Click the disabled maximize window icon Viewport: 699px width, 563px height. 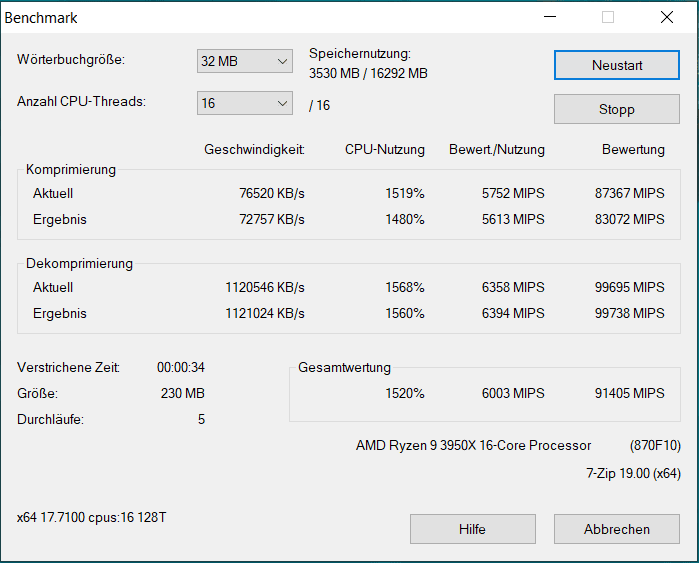click(x=608, y=17)
